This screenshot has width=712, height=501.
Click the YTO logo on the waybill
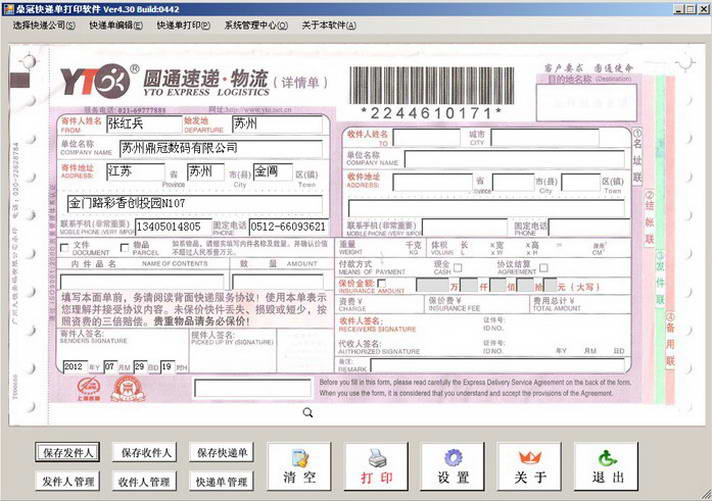95,81
